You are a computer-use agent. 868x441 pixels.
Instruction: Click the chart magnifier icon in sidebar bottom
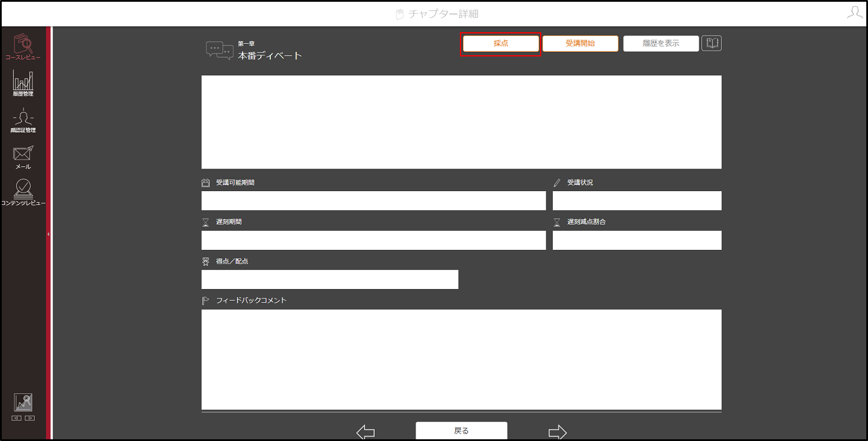[x=23, y=402]
